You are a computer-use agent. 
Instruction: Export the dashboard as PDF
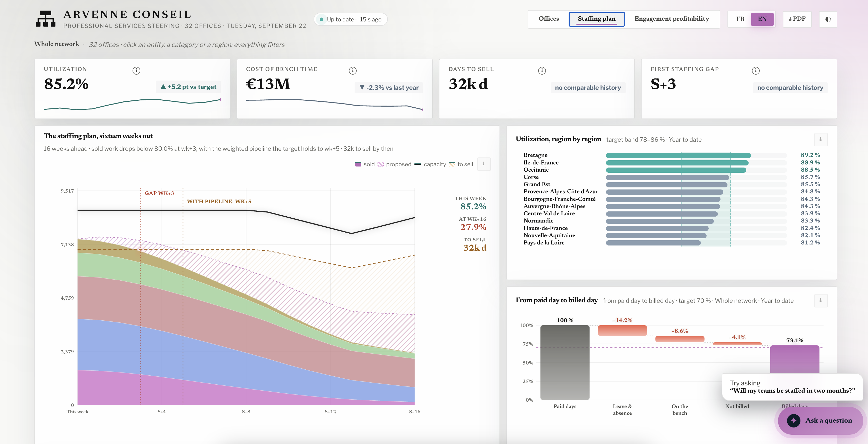click(x=797, y=19)
